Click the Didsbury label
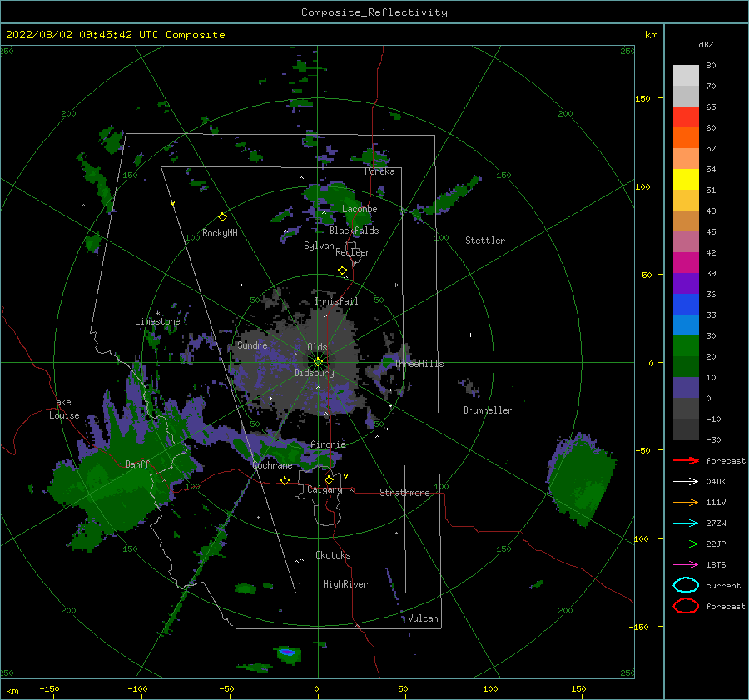This screenshot has height=700, width=749. (314, 373)
